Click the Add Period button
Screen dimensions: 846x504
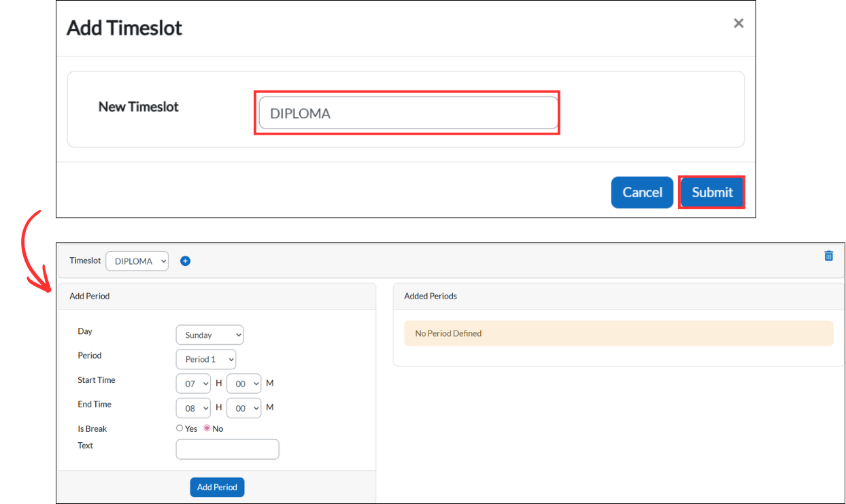[217, 487]
